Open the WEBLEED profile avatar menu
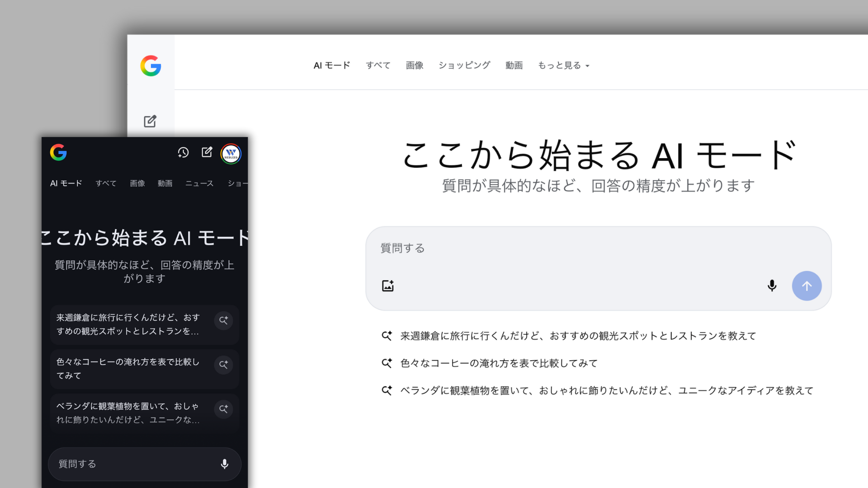The height and width of the screenshot is (488, 868). (231, 154)
